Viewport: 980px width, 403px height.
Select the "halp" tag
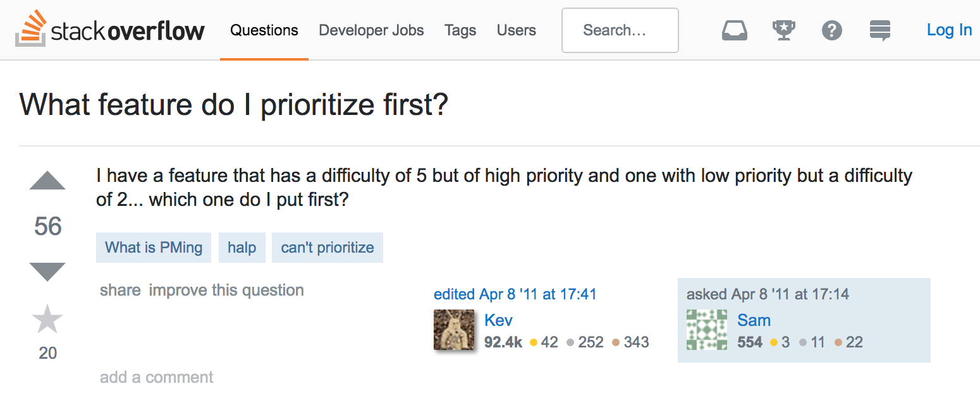pyautogui.click(x=242, y=248)
